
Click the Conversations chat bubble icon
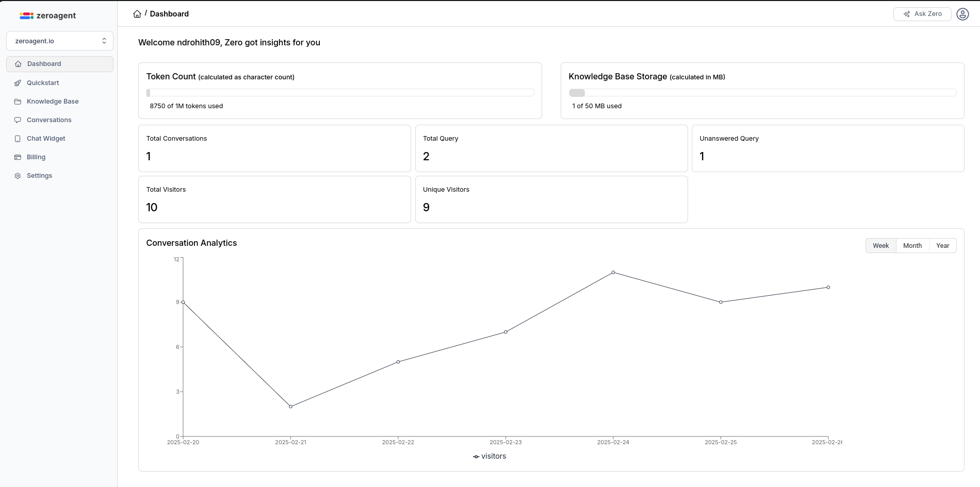pyautogui.click(x=18, y=120)
